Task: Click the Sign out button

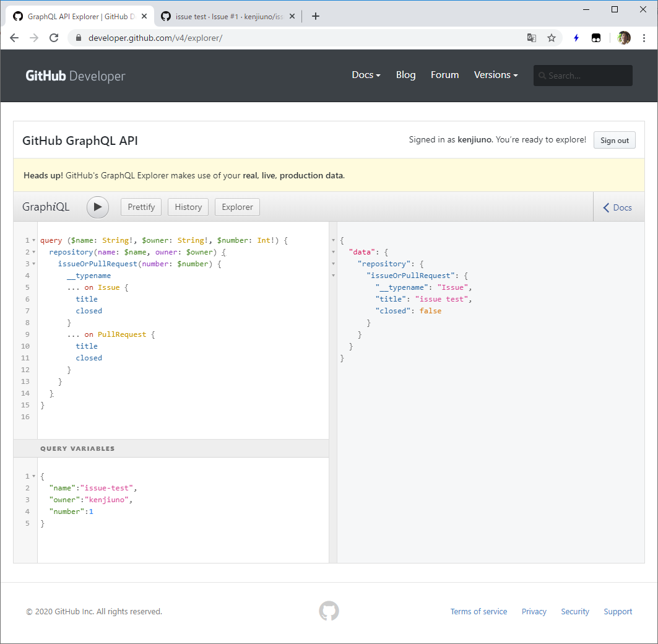Action: coord(614,140)
